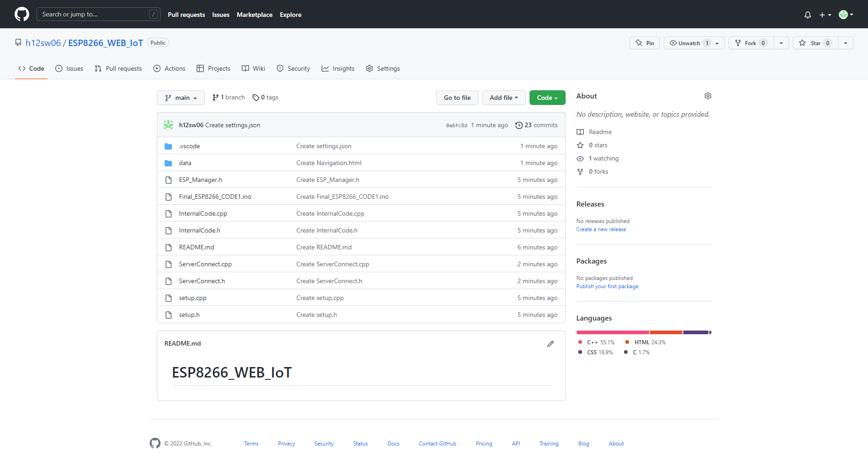Expand the Unwatch options caret
Image resolution: width=868 pixels, height=471 pixels.
click(717, 43)
